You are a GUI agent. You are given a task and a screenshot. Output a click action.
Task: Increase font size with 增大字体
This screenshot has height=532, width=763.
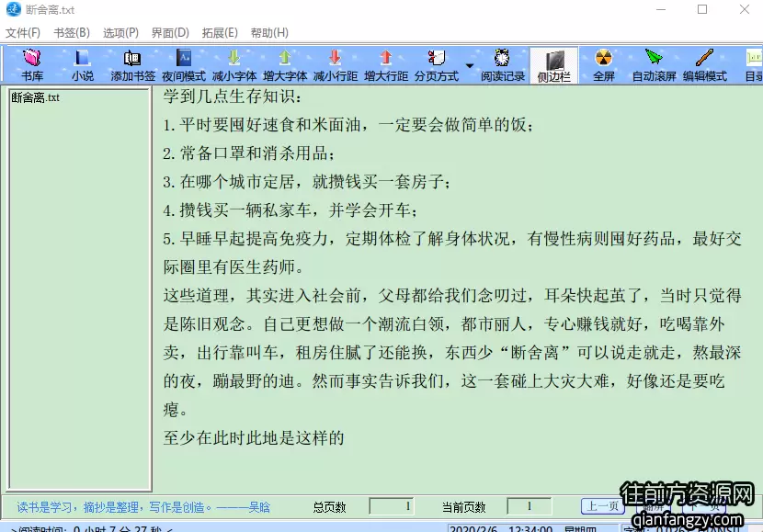pos(285,65)
